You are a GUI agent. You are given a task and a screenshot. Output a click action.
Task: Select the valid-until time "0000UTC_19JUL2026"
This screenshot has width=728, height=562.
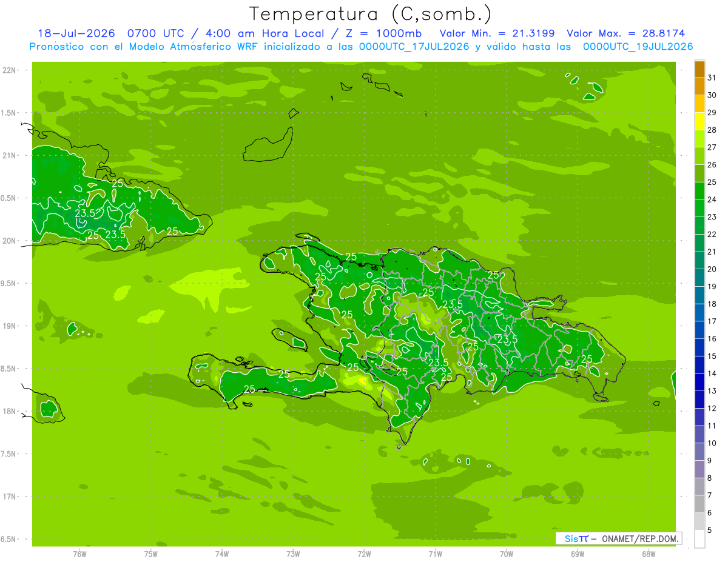pos(638,47)
